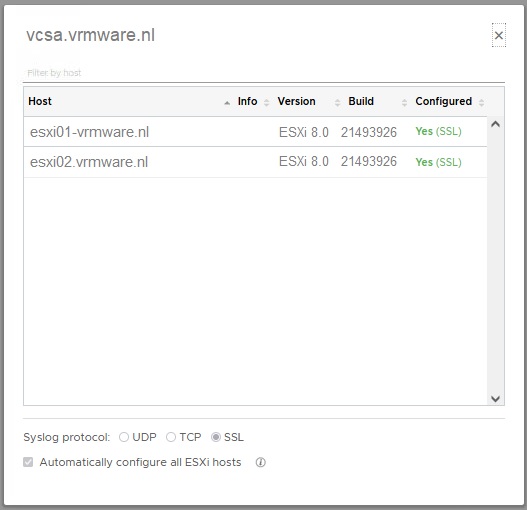This screenshot has width=527, height=510.
Task: Sort by Build column arrows
Action: pyautogui.click(x=404, y=103)
